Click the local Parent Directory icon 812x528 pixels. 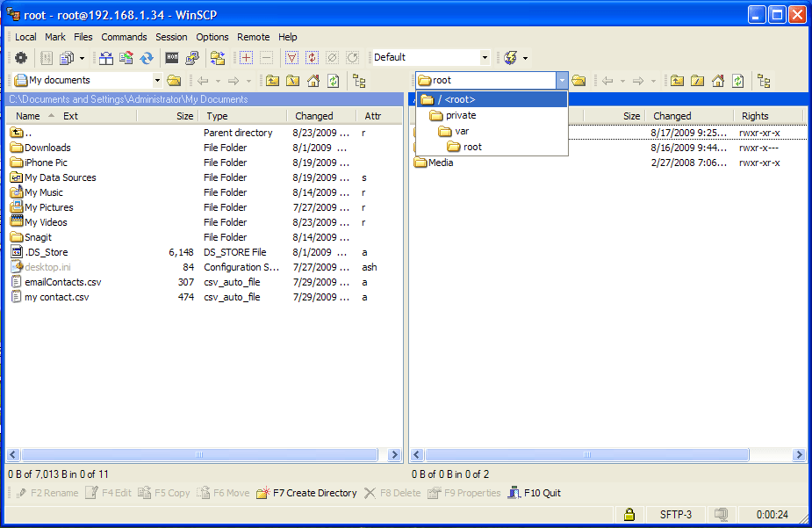[272, 80]
